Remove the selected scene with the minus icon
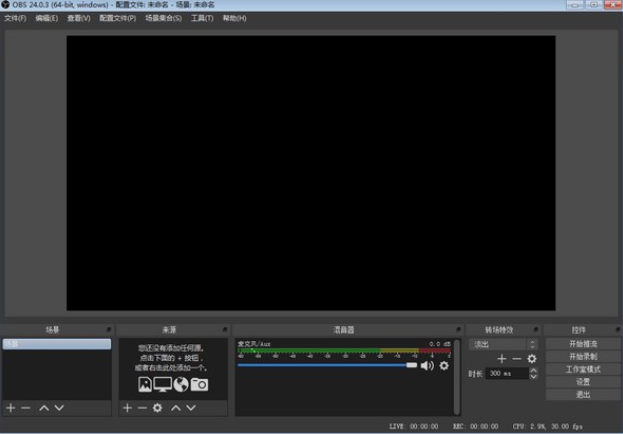Image resolution: width=623 pixels, height=434 pixels. click(x=26, y=408)
